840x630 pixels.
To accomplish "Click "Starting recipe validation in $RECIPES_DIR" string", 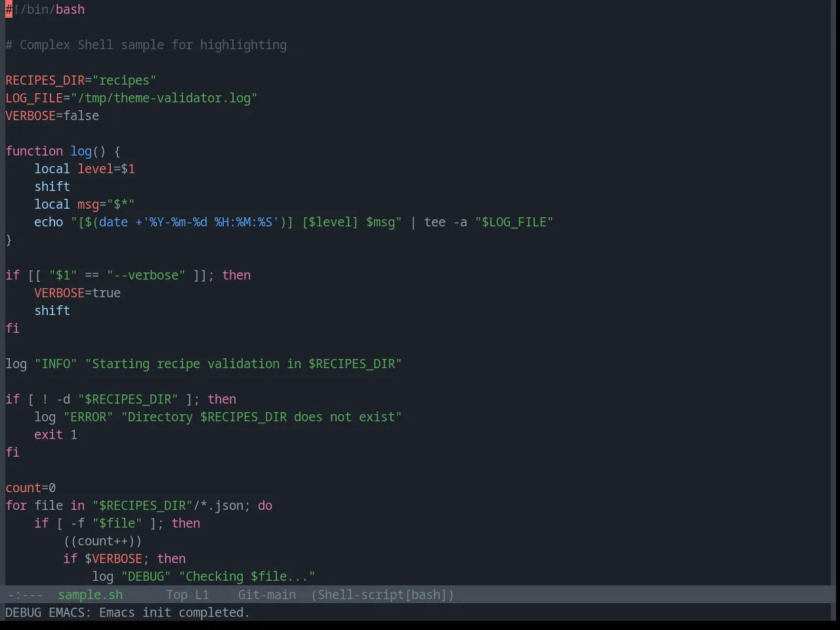I will pos(243,364).
